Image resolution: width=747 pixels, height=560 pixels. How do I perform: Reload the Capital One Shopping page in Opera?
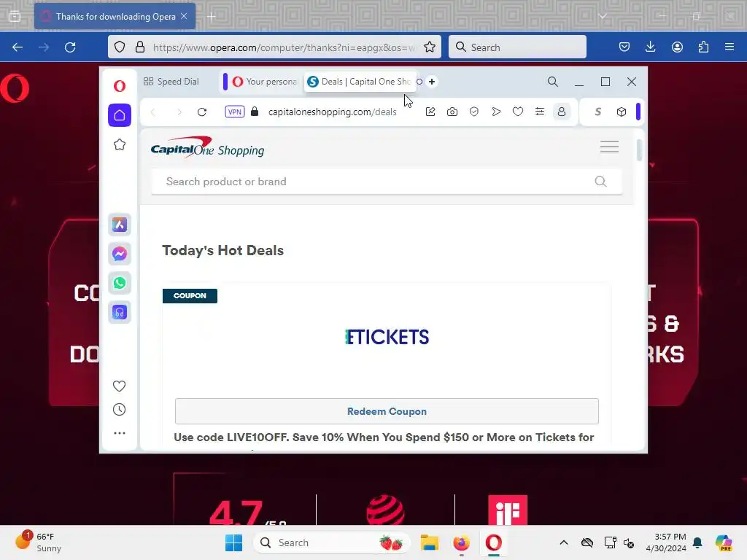202,112
